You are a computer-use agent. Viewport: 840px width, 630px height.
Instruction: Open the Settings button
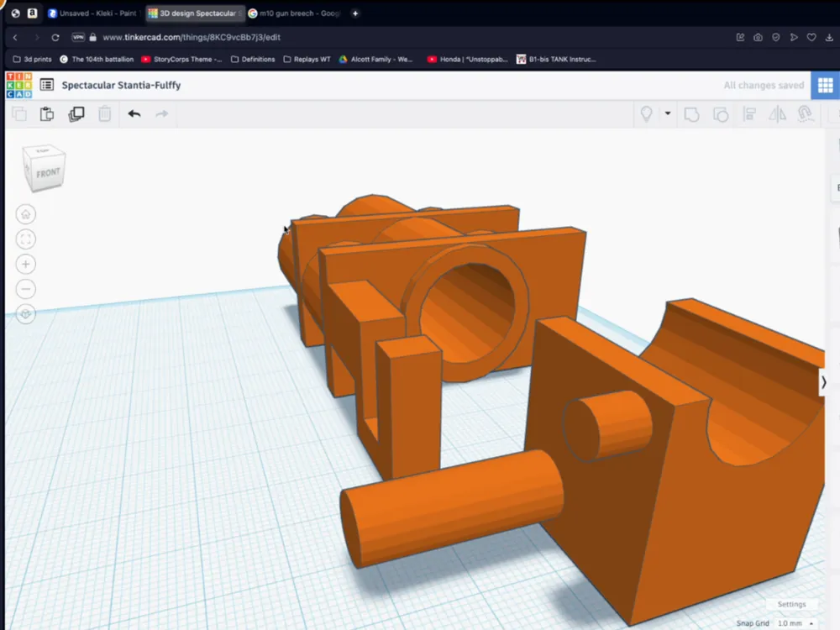point(790,604)
